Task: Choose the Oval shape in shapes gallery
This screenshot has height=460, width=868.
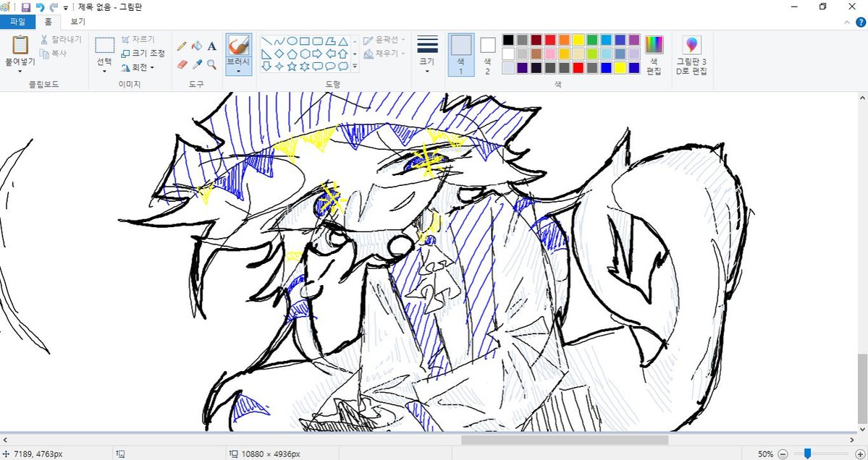Action: [x=292, y=41]
